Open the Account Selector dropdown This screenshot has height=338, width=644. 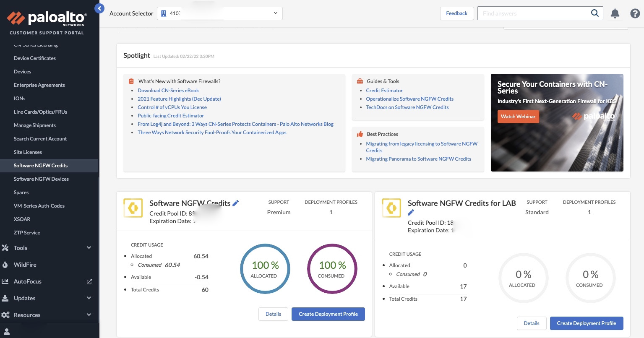(219, 13)
